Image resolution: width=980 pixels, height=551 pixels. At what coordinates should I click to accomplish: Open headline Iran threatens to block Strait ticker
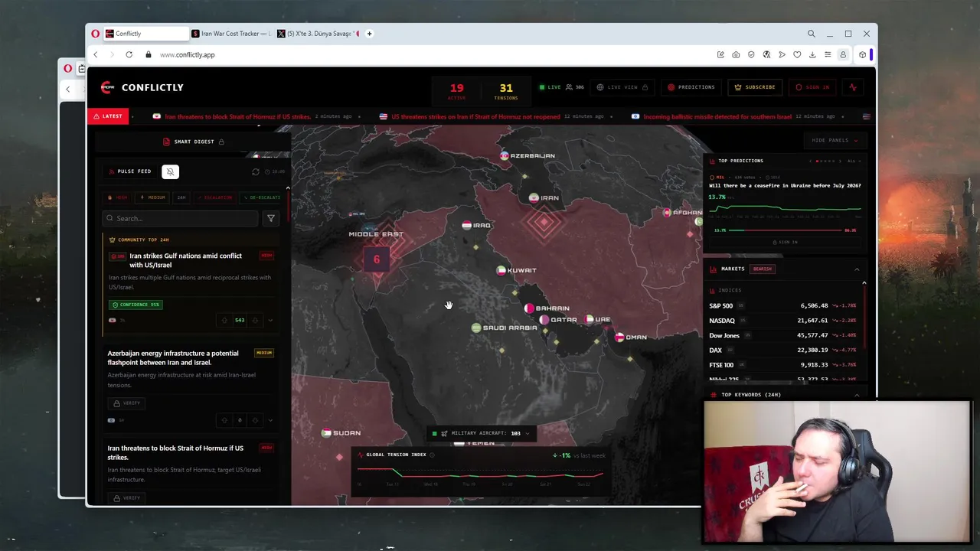[237, 116]
